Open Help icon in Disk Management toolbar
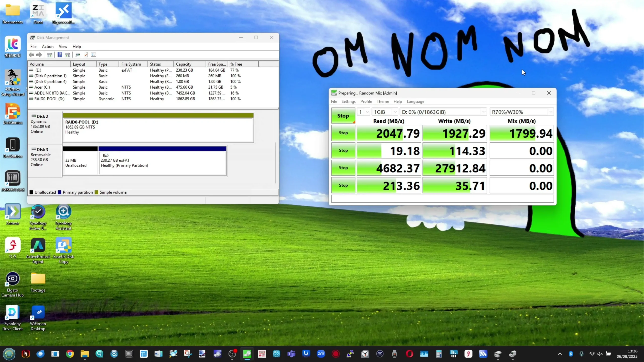The height and width of the screenshot is (362, 644). coord(60,55)
